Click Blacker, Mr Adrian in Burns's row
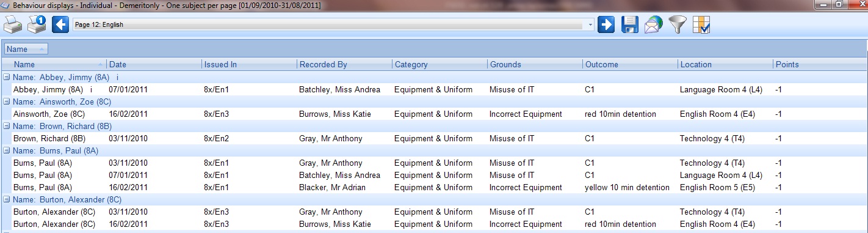Viewport: 868px width, 233px height. tap(332, 188)
